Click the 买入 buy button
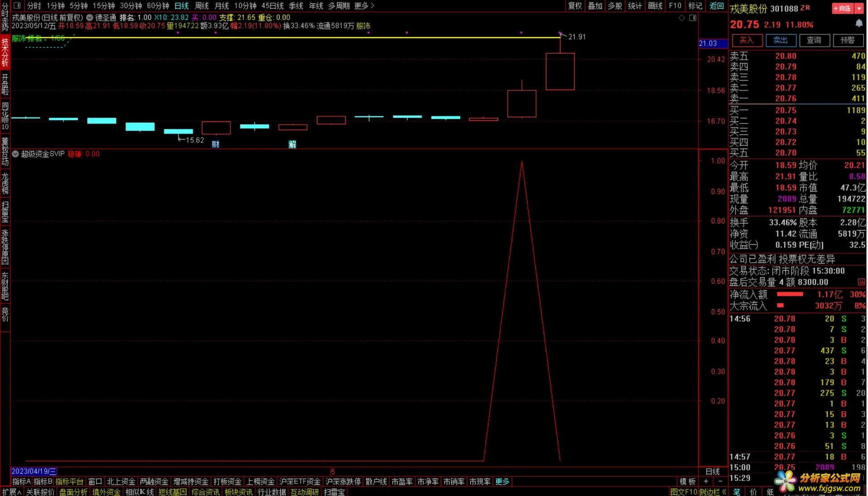 (x=747, y=40)
